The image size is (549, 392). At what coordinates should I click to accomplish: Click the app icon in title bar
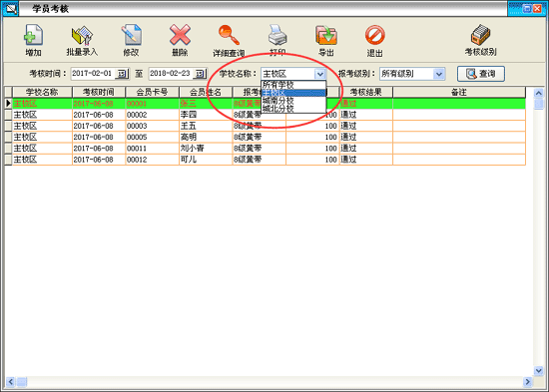point(11,9)
